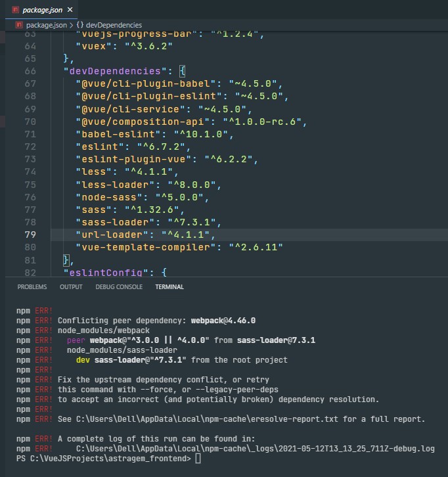
Task: Click the "^1.0.0-rc.6" version value
Action: [262, 122]
